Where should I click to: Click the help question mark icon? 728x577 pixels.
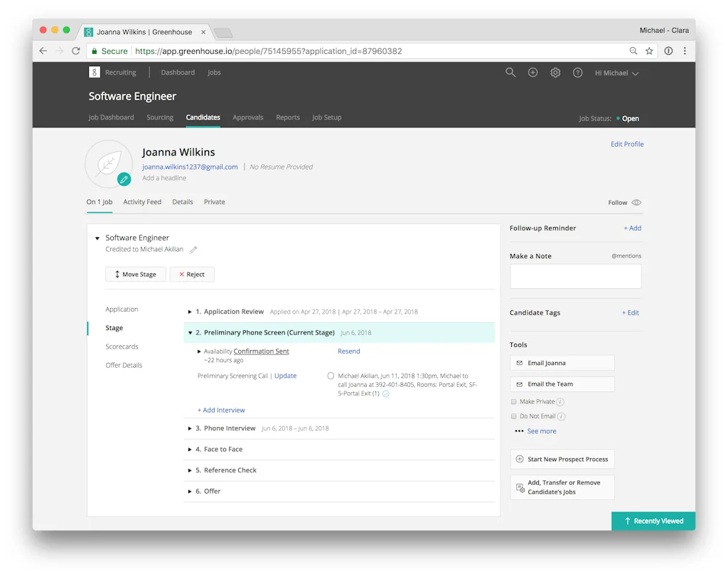578,73
